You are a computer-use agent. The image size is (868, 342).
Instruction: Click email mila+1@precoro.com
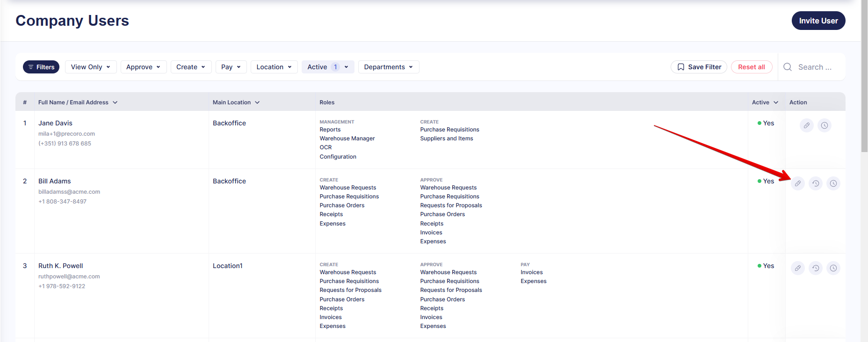tap(66, 134)
